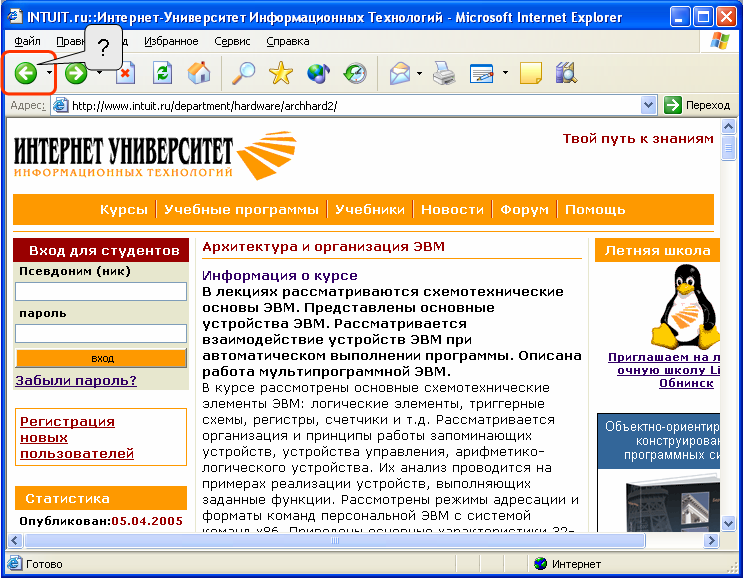Open the address bar dropdown list
Screen dimensions: 743x578
(x=648, y=105)
